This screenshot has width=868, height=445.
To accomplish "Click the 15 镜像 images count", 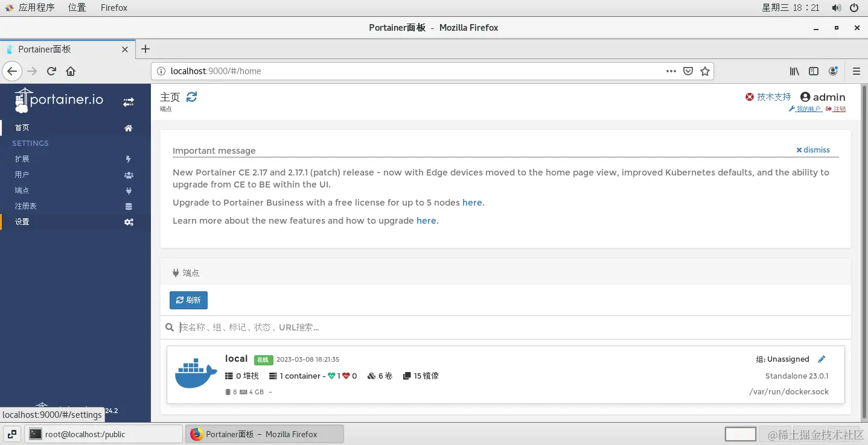I will click(421, 376).
